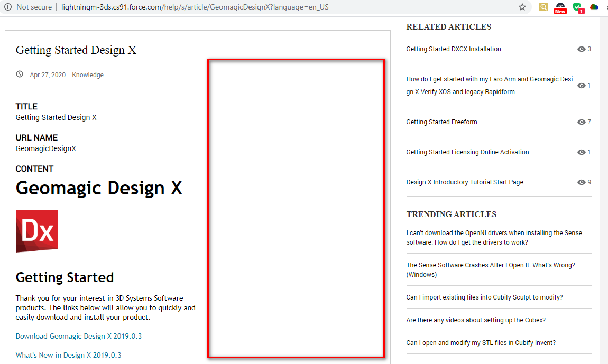This screenshot has width=608, height=364.
Task: Click the views eye icon for Faro Arm article
Action: tap(581, 86)
